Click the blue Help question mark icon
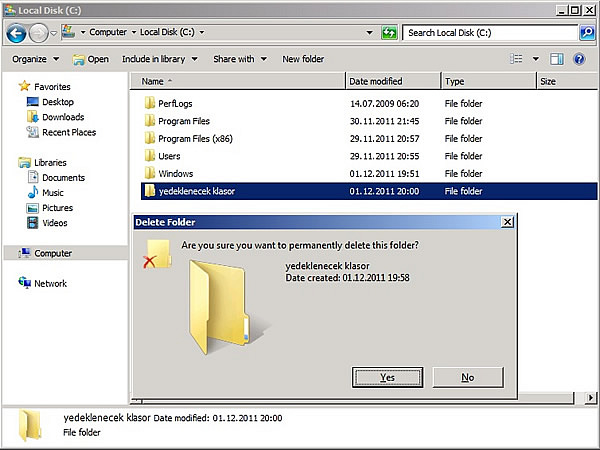This screenshot has height=450, width=600. coord(579,59)
